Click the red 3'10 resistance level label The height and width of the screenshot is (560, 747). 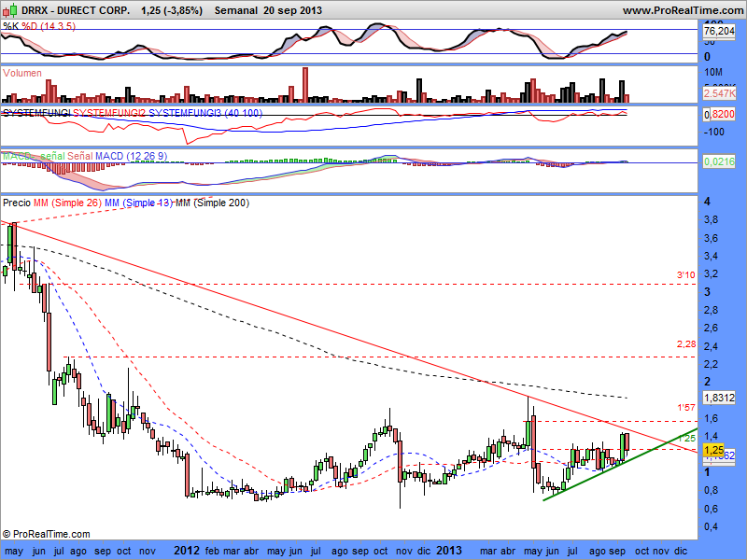click(685, 274)
